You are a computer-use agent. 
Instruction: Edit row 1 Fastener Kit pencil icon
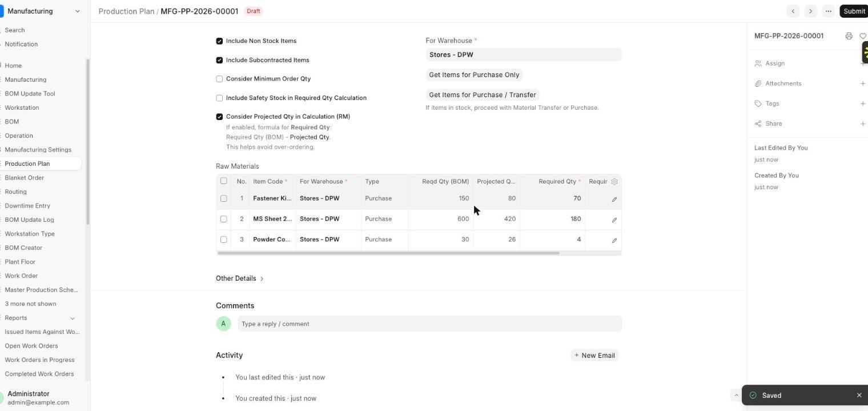coord(614,199)
